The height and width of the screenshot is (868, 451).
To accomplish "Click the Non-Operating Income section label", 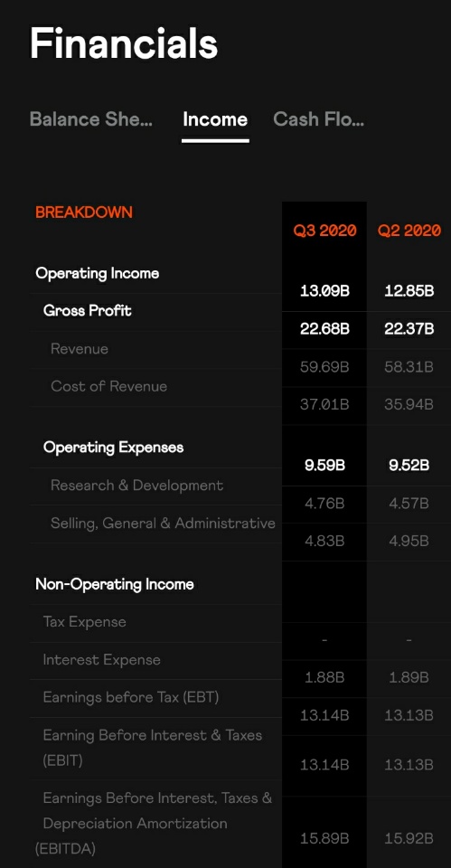I will coord(115,585).
